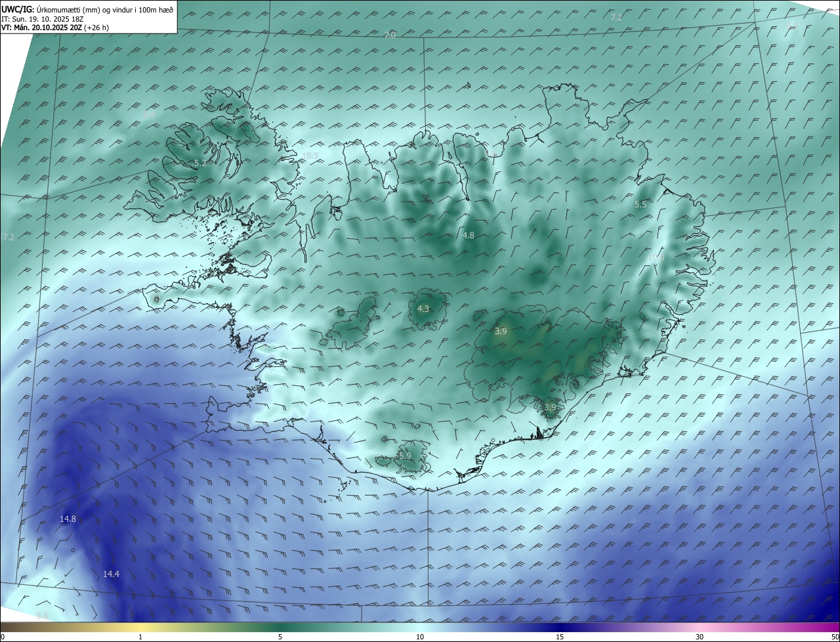
Task: Click the 7.2 value above the northeast coast
Action: point(616,17)
